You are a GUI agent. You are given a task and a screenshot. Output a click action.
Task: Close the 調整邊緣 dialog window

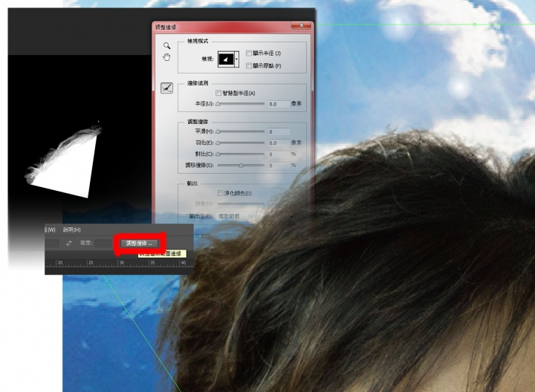301,25
